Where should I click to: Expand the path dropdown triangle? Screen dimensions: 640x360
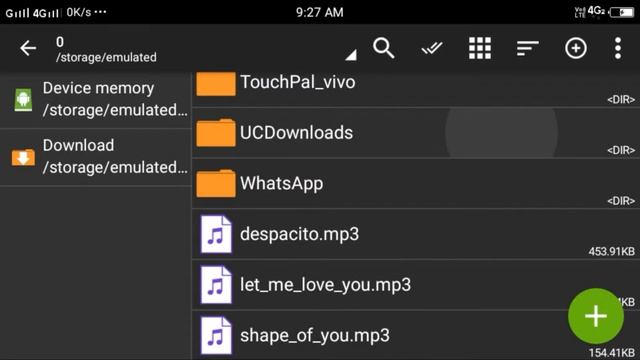(351, 55)
